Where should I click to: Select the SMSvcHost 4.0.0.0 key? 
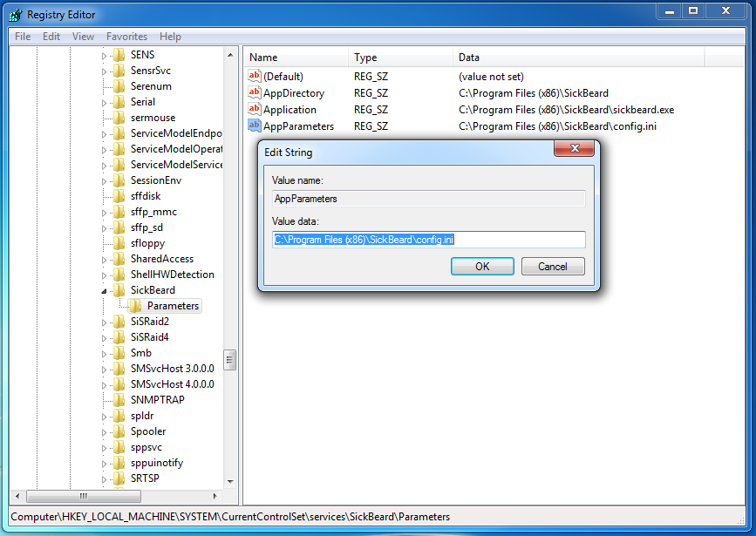(172, 384)
